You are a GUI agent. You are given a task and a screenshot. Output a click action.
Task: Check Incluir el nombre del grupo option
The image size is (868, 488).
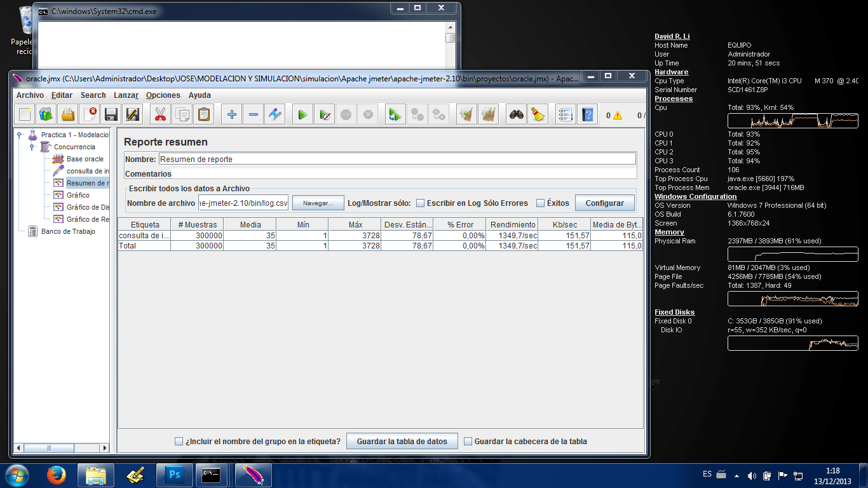(179, 441)
